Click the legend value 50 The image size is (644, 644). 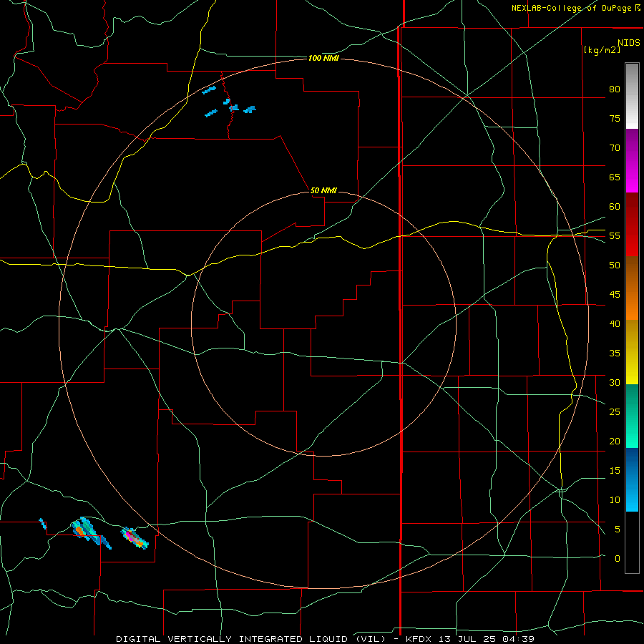(x=615, y=265)
